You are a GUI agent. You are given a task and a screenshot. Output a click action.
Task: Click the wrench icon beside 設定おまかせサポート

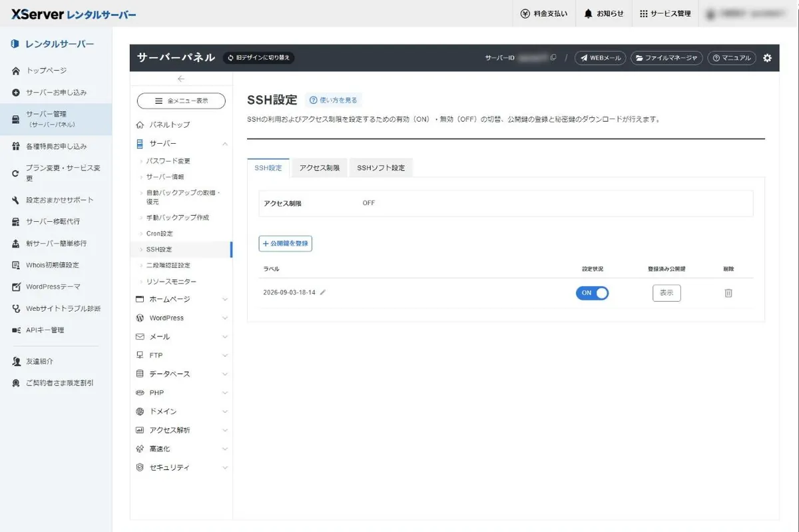[x=16, y=200]
